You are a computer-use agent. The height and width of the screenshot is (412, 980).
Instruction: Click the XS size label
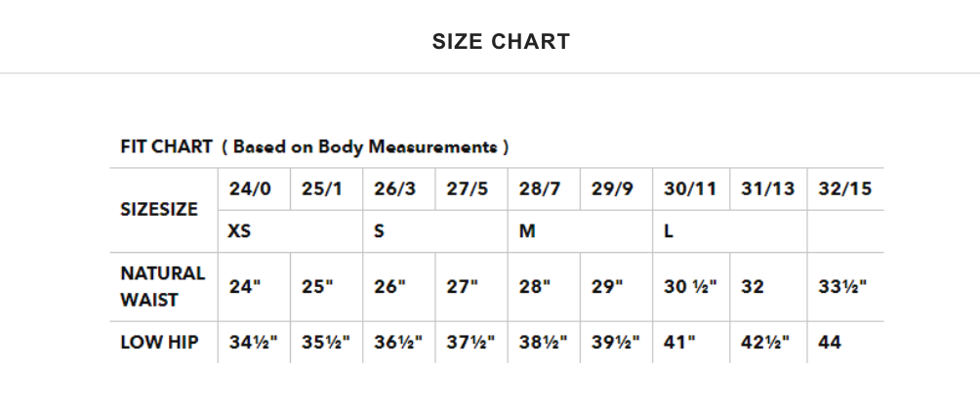[x=239, y=231]
